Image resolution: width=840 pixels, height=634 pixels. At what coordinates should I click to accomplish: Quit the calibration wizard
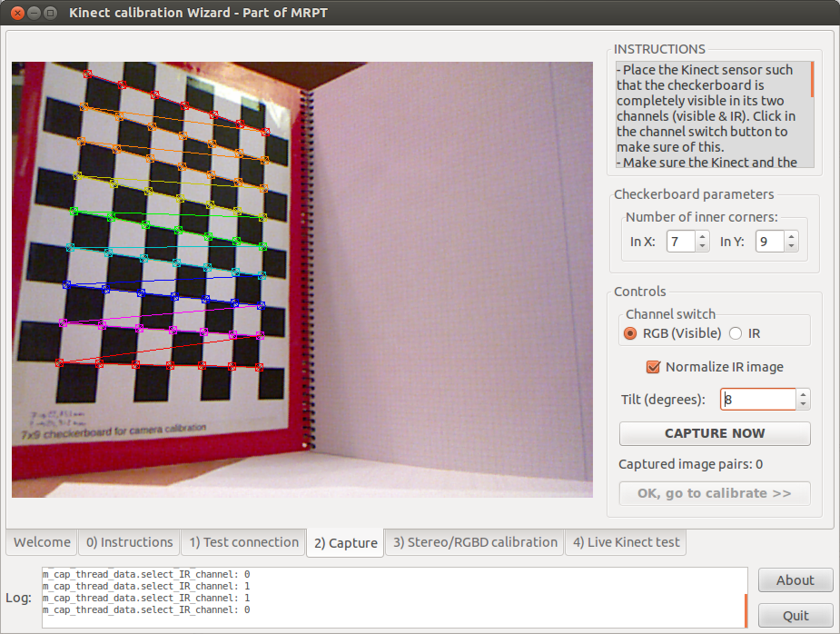[x=796, y=615]
